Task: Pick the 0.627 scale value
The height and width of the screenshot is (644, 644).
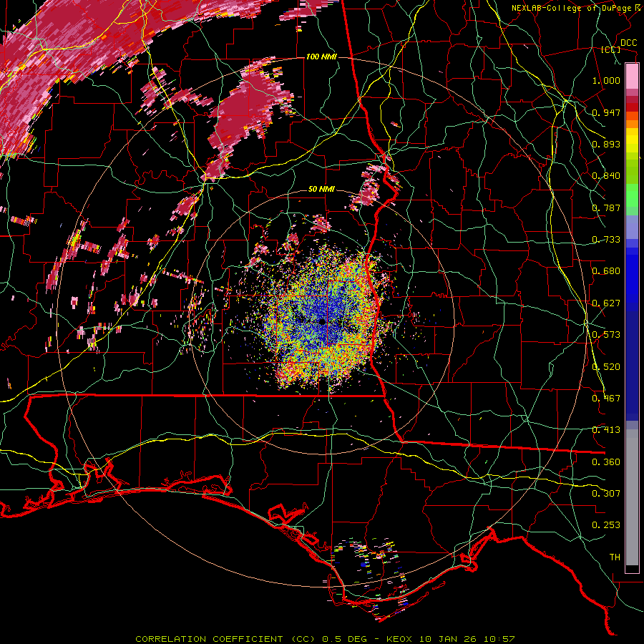Action: [x=606, y=303]
